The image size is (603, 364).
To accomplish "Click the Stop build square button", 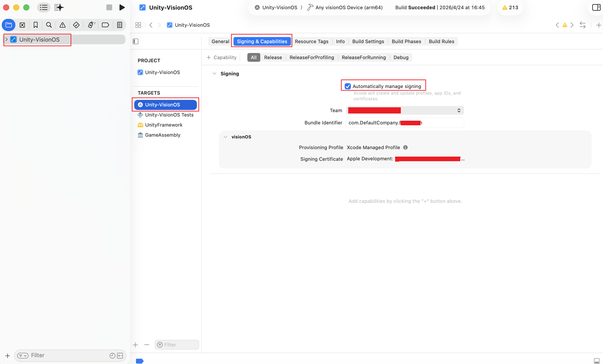I will pos(109,7).
